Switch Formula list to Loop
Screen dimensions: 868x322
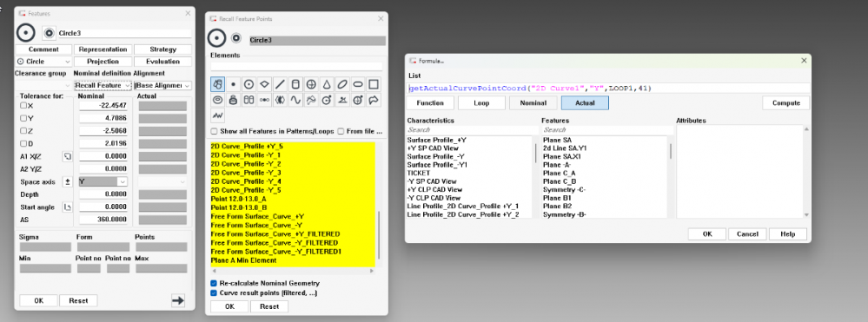(x=481, y=103)
